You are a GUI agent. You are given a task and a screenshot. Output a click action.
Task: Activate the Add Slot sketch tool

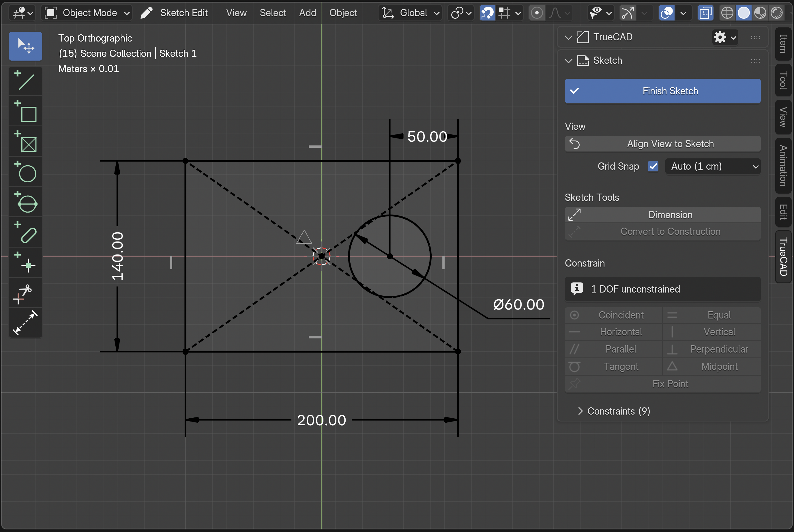[x=25, y=233]
